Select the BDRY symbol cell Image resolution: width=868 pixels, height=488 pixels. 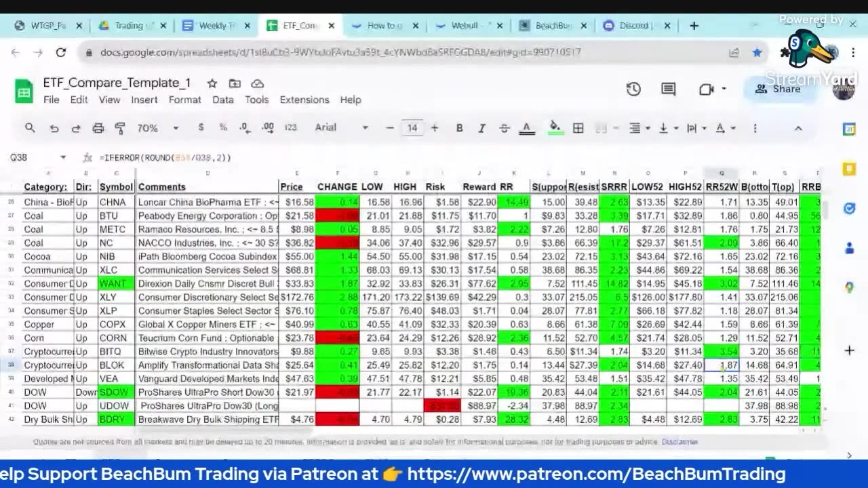[116, 419]
